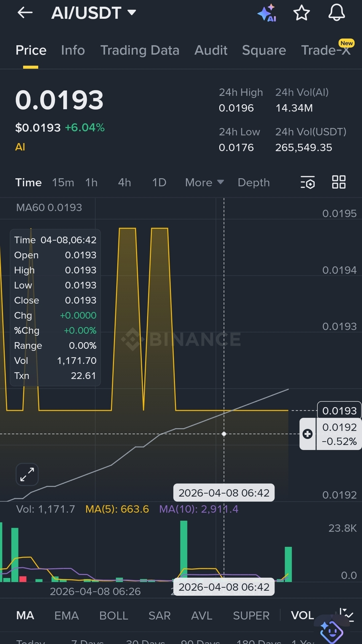Switch to Price tab
Viewport: 362px width, 644px height.
point(31,50)
